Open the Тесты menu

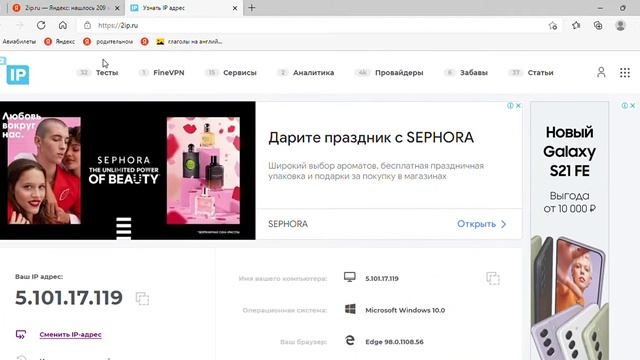pyautogui.click(x=107, y=73)
